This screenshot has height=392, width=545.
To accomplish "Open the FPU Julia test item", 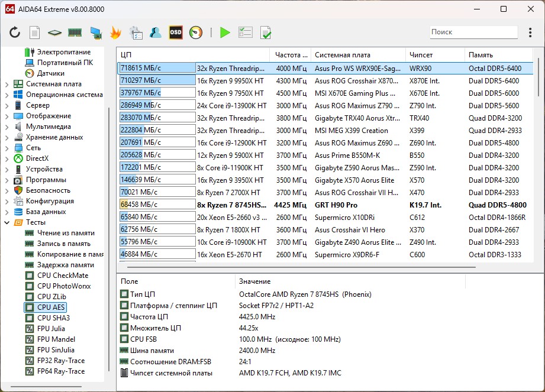I will (x=51, y=329).
